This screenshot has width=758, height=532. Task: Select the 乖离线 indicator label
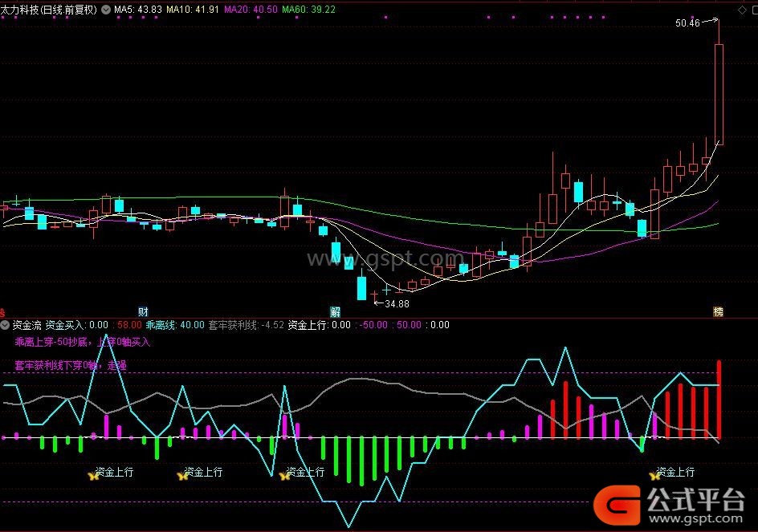click(x=161, y=325)
